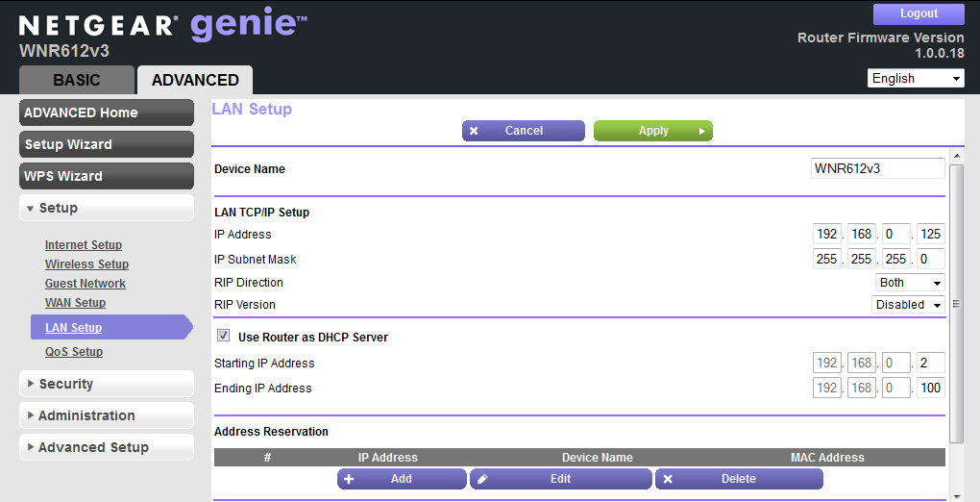Open the RIP Direction dropdown
This screenshot has width=980, height=502.
910,283
